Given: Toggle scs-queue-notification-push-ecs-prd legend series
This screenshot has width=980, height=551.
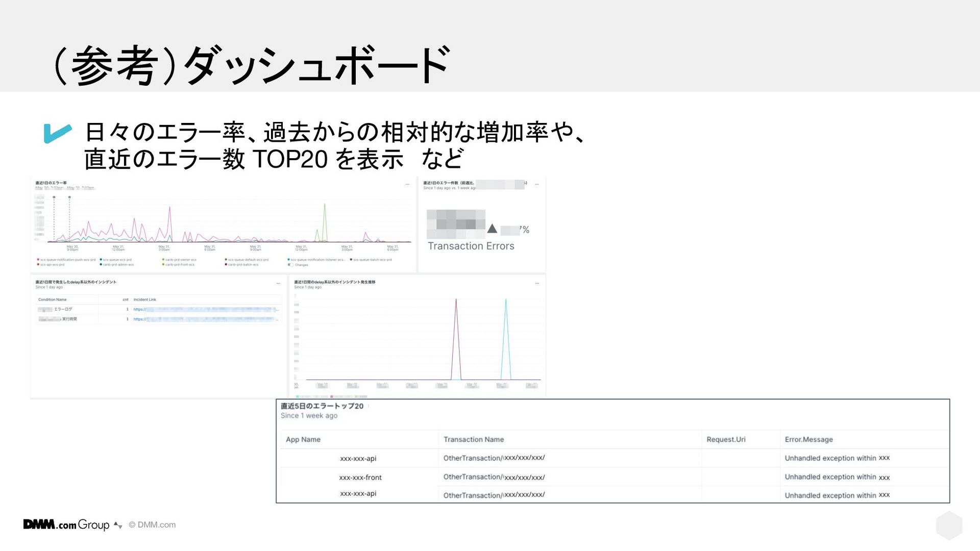Looking at the screenshot, I should (67, 260).
